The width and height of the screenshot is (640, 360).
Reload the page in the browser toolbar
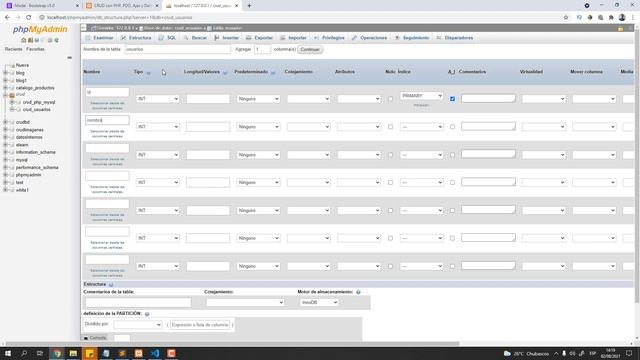point(29,18)
